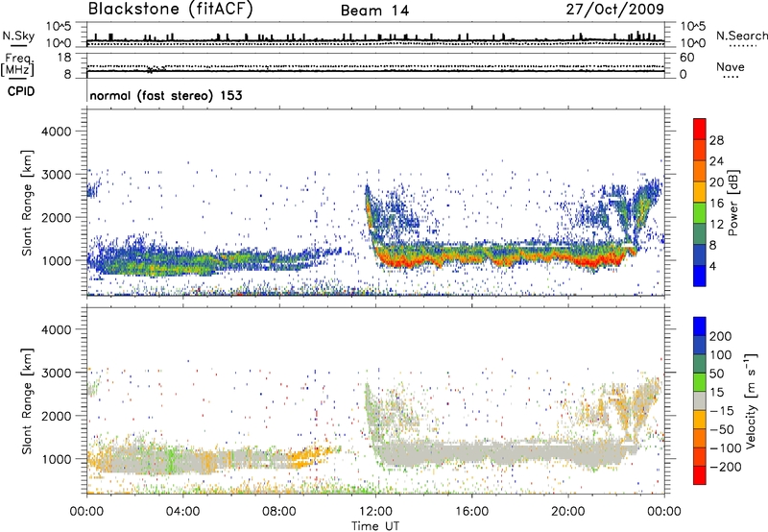Click light green power segment between 12 and 16
This screenshot has width=768, height=532.
coord(700,212)
